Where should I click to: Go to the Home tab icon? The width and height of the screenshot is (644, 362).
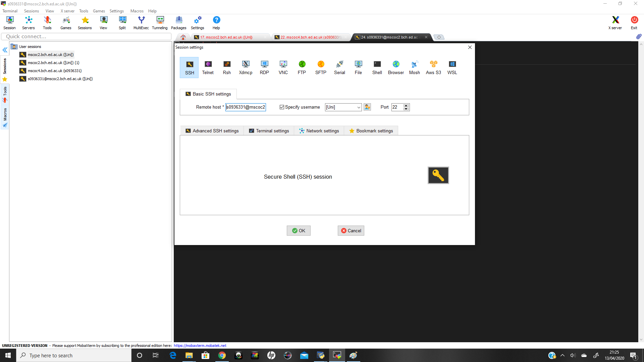183,37
